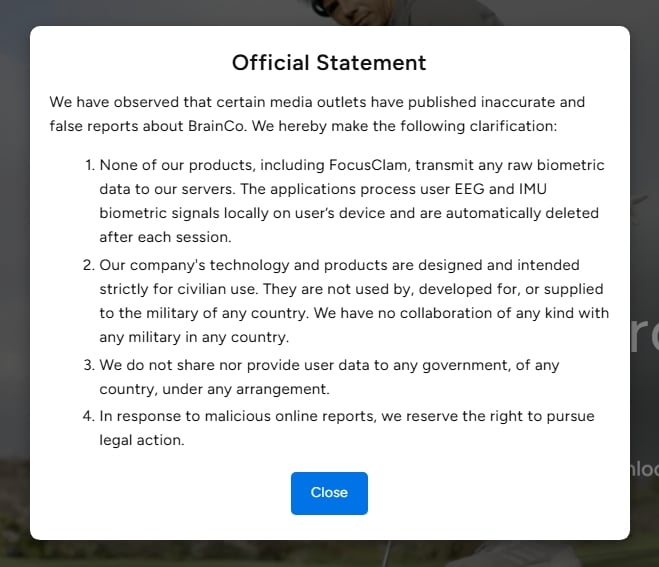Click the list number 4 marker
The image size is (659, 567).
tap(89, 415)
